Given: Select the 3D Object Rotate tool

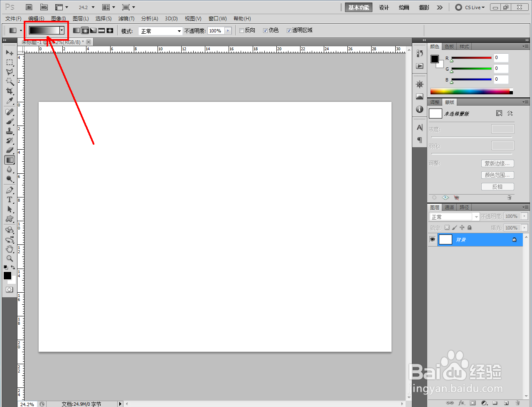Looking at the screenshot, I should [9, 230].
